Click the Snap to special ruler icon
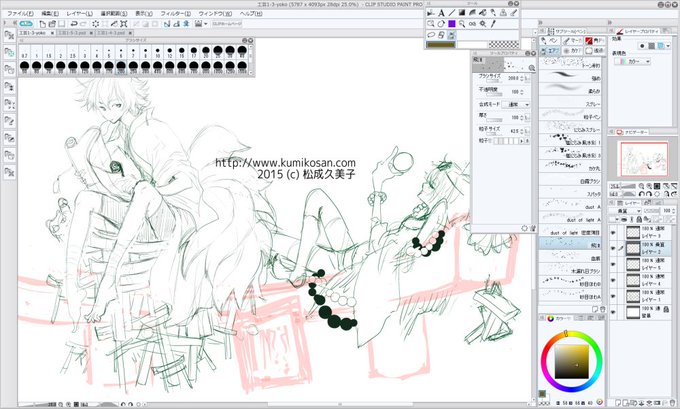 pyautogui.click(x=176, y=24)
